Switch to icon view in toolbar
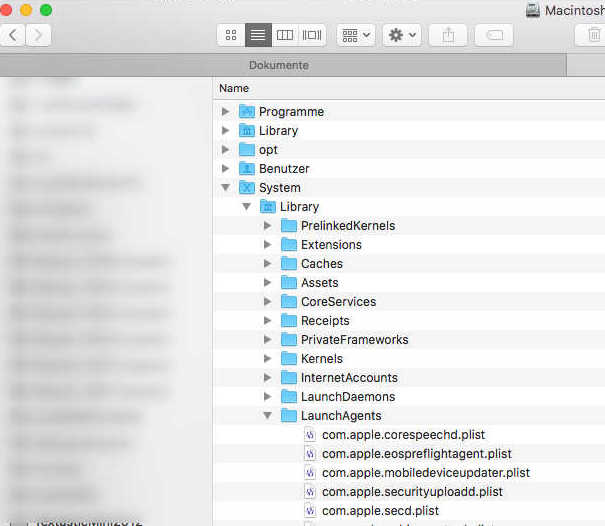605x526 pixels. pyautogui.click(x=231, y=35)
